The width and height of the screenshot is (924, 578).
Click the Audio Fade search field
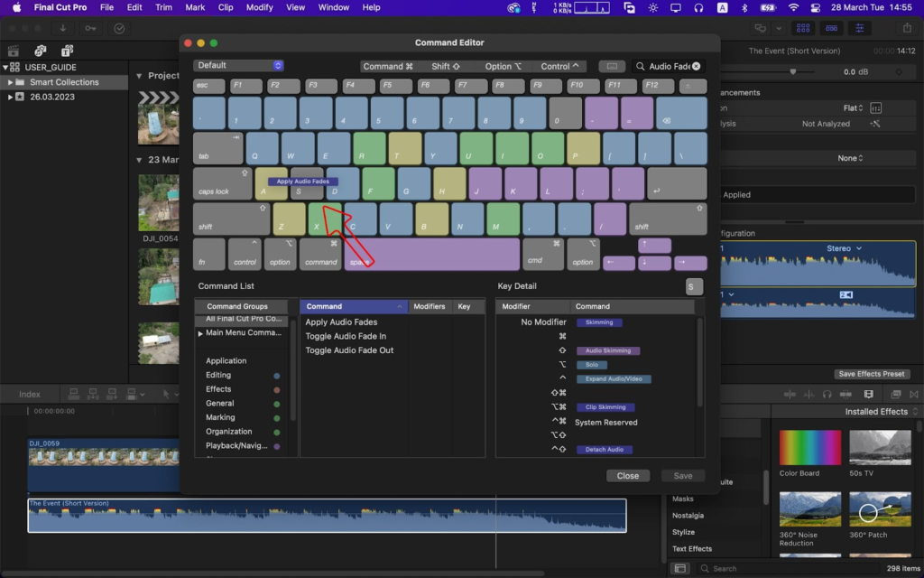click(670, 66)
